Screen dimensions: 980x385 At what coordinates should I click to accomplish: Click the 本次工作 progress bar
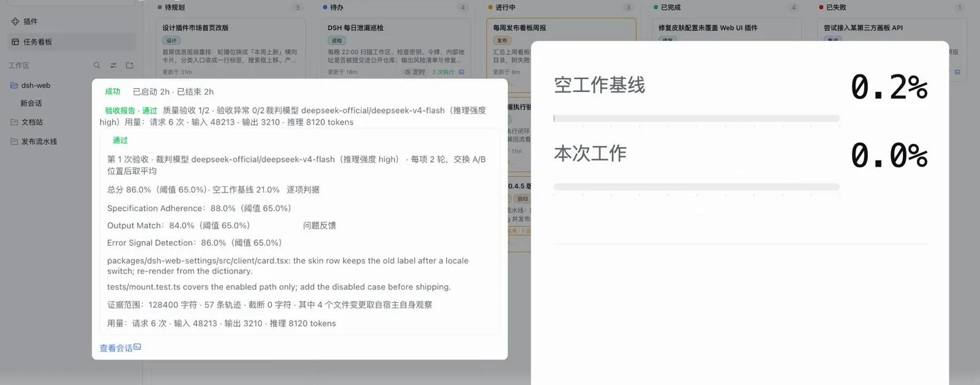pyautogui.click(x=696, y=187)
